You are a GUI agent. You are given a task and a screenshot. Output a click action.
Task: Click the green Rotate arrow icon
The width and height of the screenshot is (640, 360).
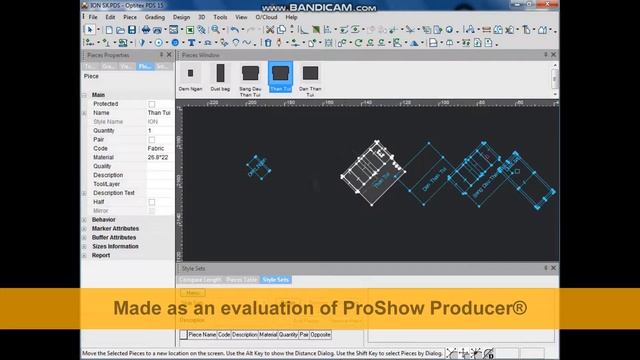click(x=358, y=42)
